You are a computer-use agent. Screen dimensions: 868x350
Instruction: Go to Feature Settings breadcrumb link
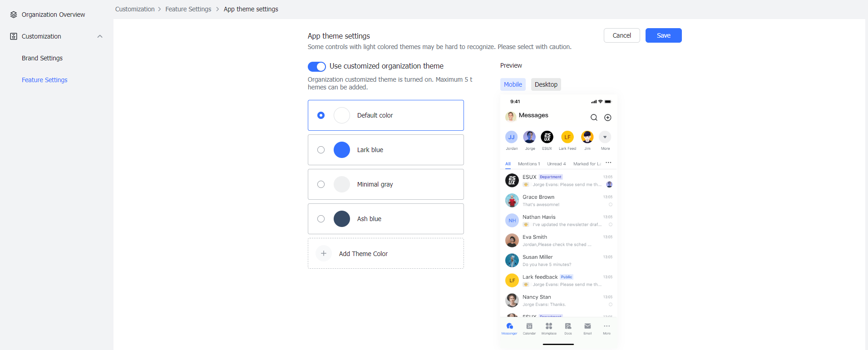pos(188,9)
